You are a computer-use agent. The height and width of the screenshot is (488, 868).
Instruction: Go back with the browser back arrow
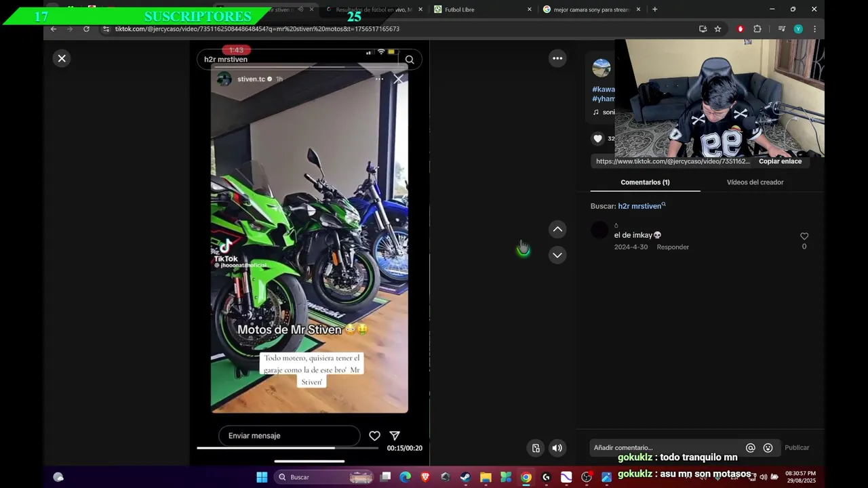tap(54, 29)
